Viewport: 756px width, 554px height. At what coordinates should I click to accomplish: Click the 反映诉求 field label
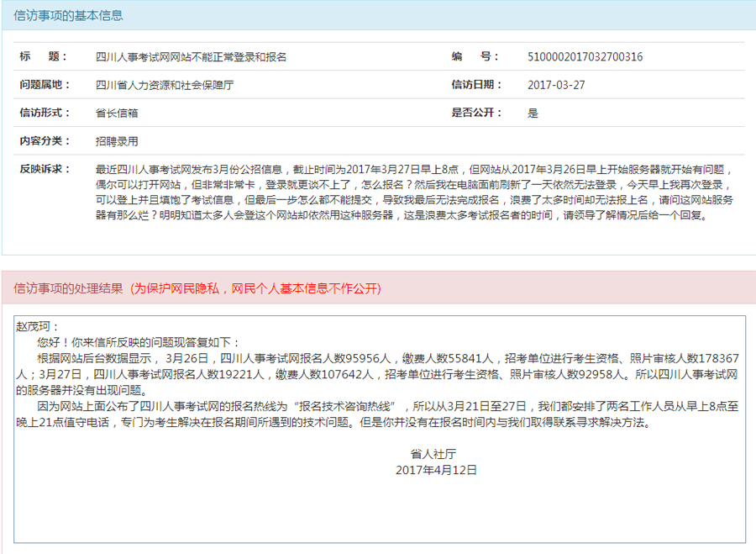point(45,169)
